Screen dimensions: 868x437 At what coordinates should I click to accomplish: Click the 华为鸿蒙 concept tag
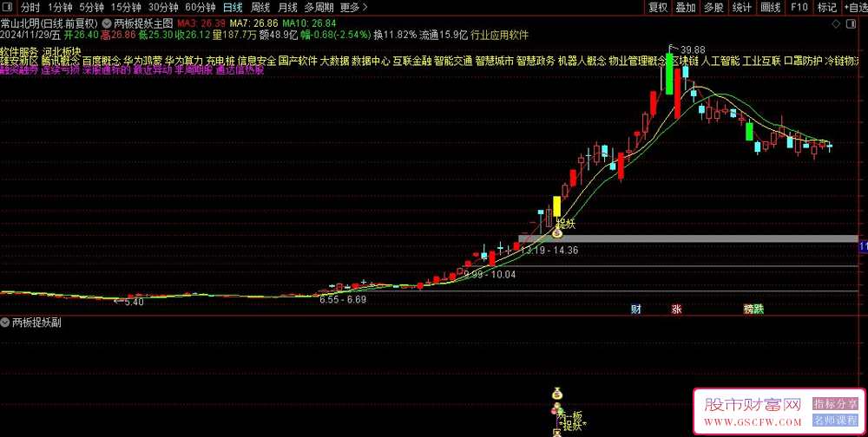tap(143, 61)
